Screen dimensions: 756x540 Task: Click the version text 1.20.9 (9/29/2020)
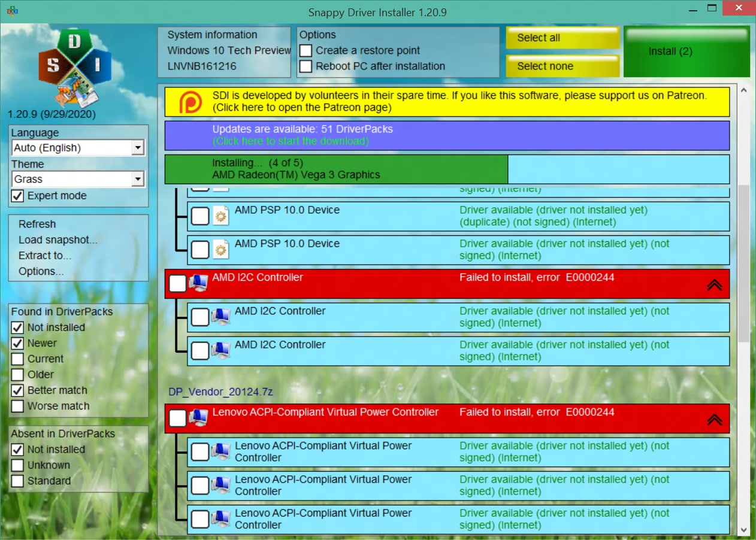(52, 114)
